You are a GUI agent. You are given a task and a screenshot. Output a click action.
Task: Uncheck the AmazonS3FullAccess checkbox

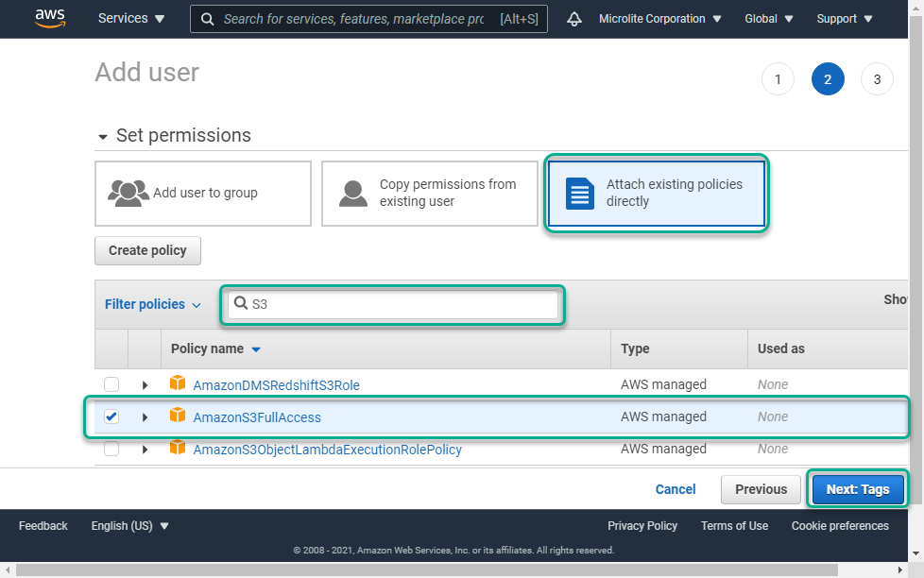(111, 416)
